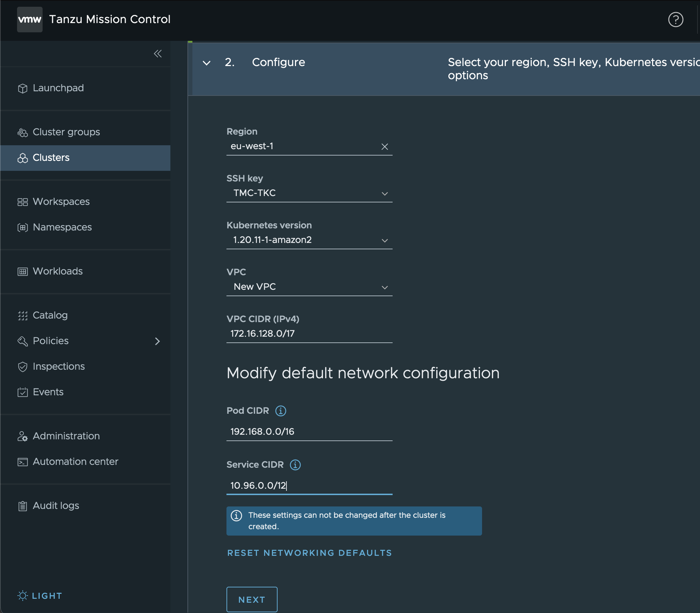Open Kubernetes version dropdown
700x613 pixels.
tap(310, 240)
